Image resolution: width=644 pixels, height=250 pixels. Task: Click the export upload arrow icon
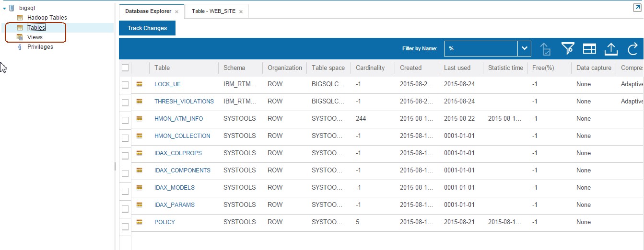(610, 48)
